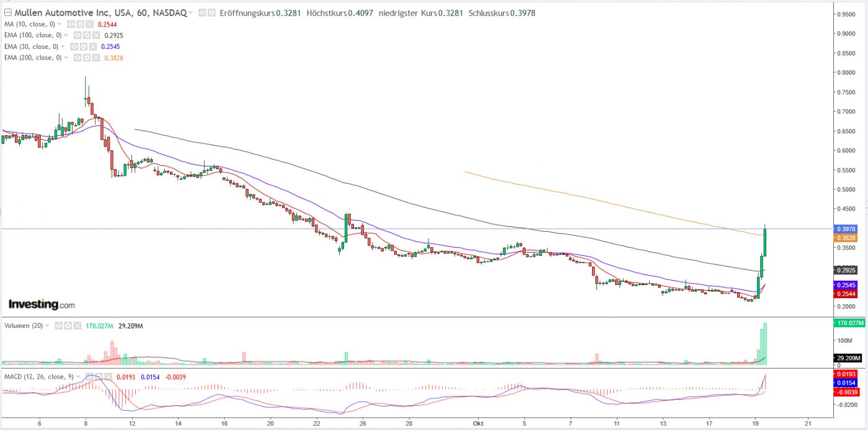Remove the EMA (200, close, 0) indicator
This screenshot has height=430, width=868.
(x=96, y=58)
